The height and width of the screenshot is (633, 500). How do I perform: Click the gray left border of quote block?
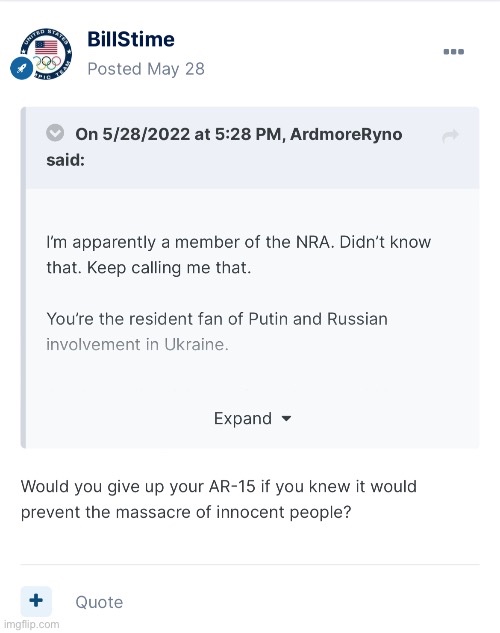(23, 278)
